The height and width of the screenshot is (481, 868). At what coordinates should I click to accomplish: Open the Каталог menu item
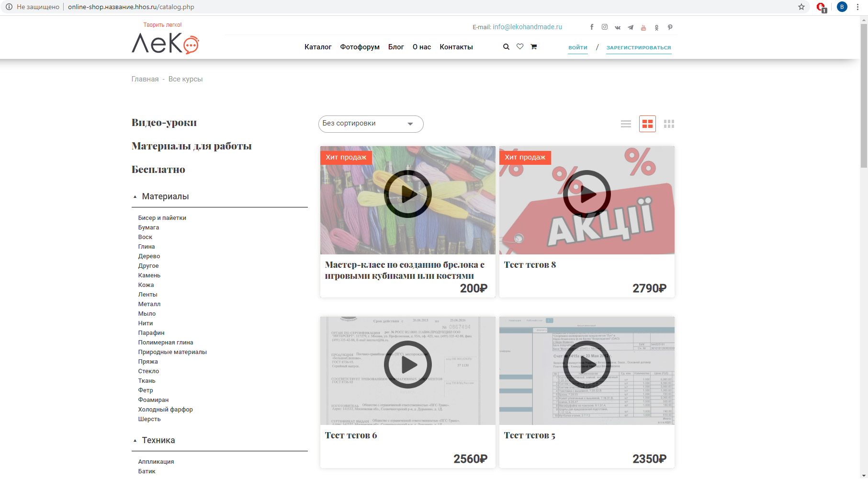coord(318,47)
